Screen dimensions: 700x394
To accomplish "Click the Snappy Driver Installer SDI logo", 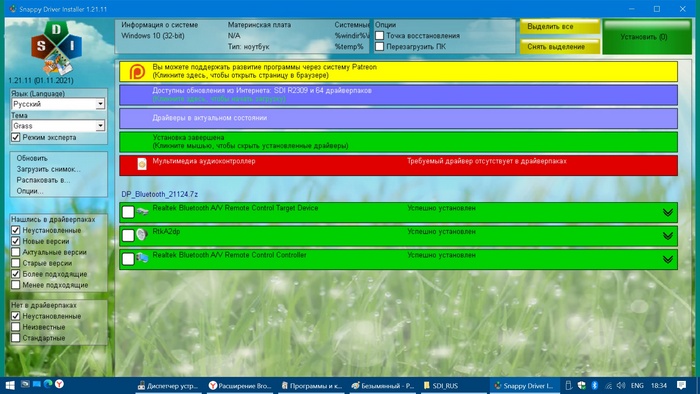I will (x=57, y=48).
